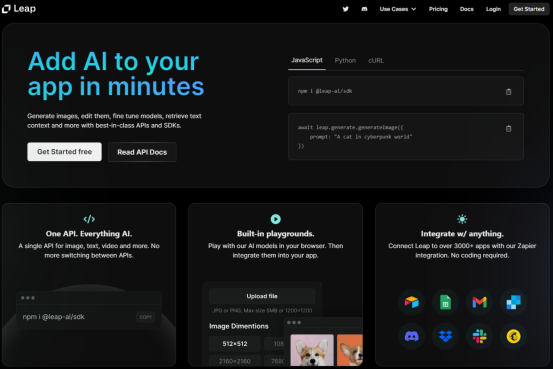Image resolution: width=553 pixels, height=369 pixels.
Task: Click the code brackets icon above One API
Action: (89, 219)
